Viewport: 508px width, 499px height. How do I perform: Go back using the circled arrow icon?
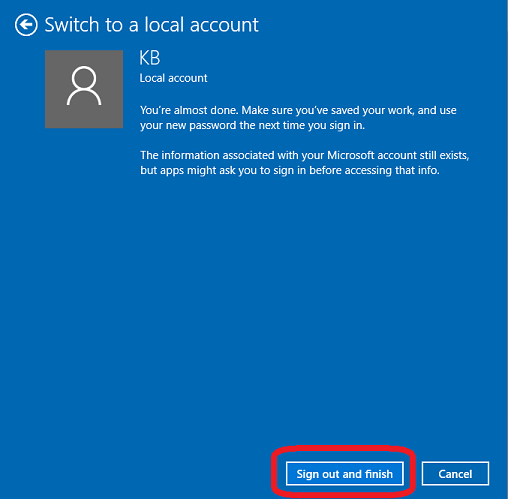(x=26, y=25)
